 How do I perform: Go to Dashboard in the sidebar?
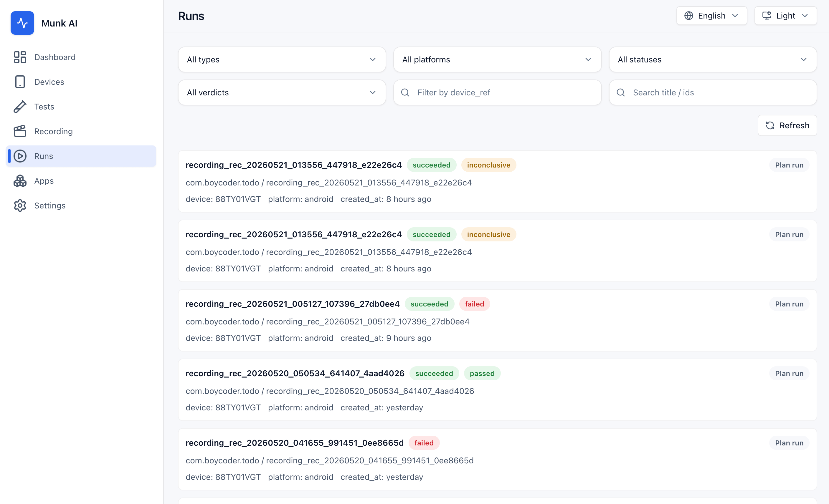pyautogui.click(x=81, y=57)
